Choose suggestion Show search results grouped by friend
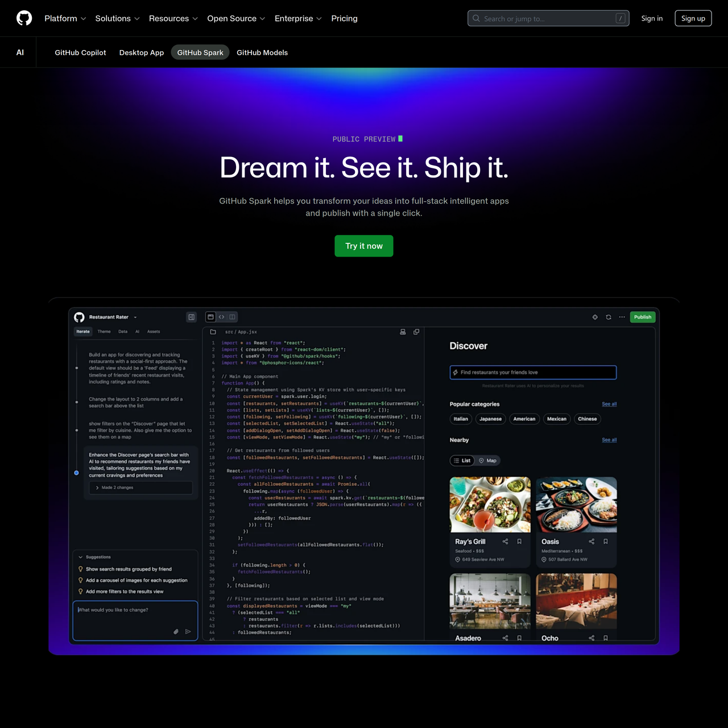The width and height of the screenshot is (728, 728). (x=129, y=569)
